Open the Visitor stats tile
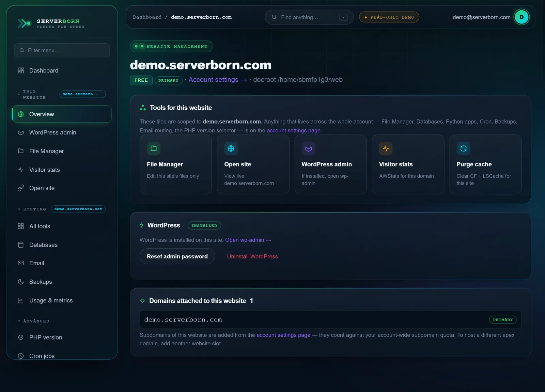 coord(408,164)
